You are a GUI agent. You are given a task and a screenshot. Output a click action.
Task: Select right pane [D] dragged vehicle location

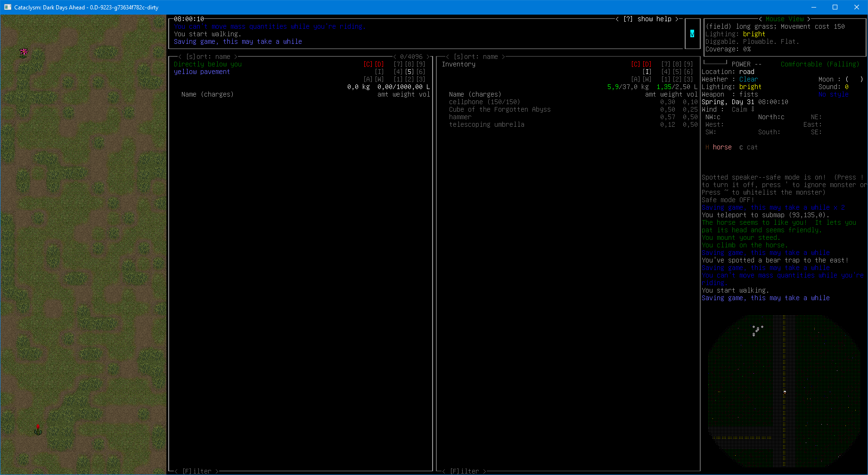647,64
